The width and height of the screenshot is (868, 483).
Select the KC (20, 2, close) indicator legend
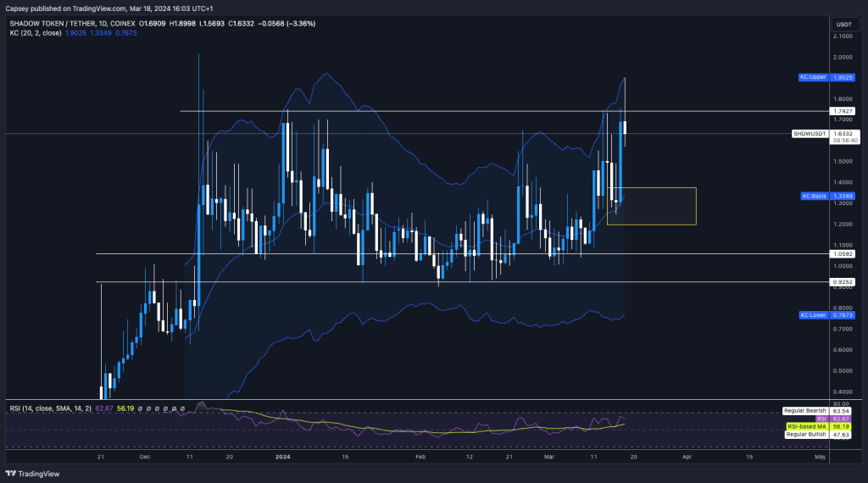click(34, 33)
